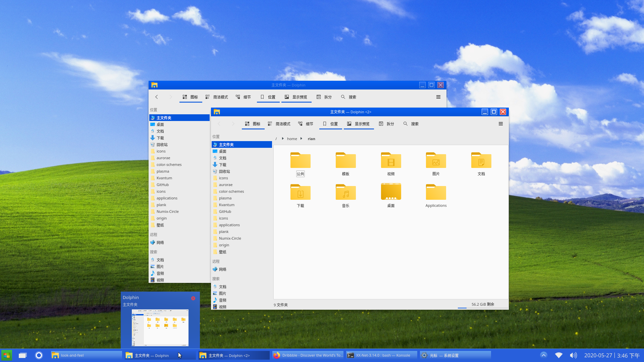The height and width of the screenshot is (362, 644).
Task: Expand breadcrumb arrow before rian
Action: click(x=301, y=138)
